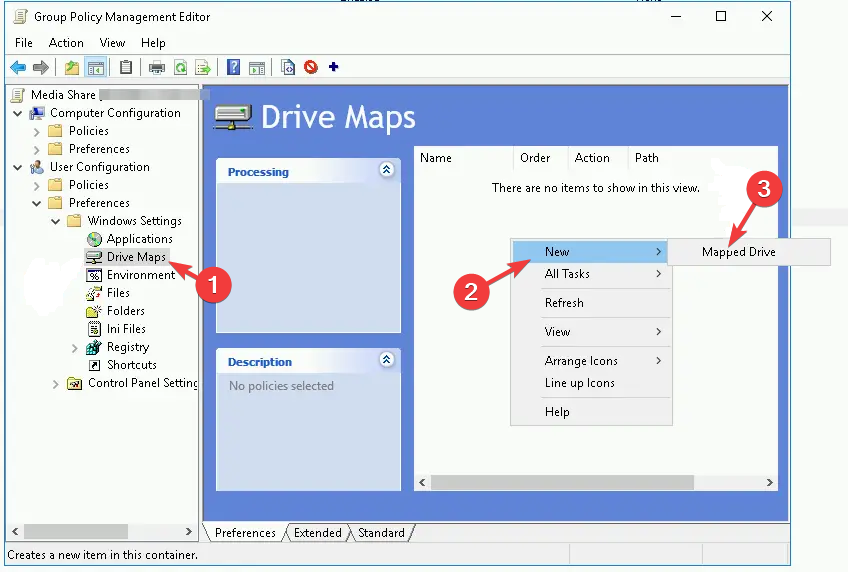This screenshot has height=572, width=848.
Task: Open Arrange Icons in the context menu
Action: pyautogui.click(x=591, y=361)
